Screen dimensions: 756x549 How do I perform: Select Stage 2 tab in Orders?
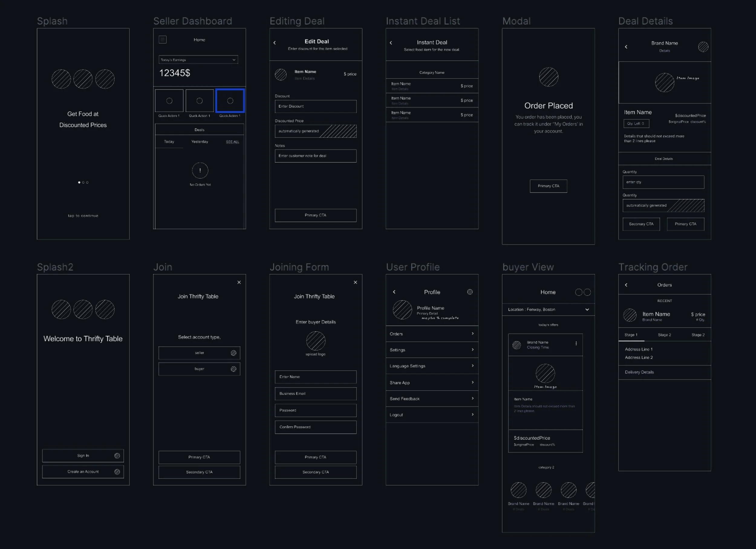664,335
